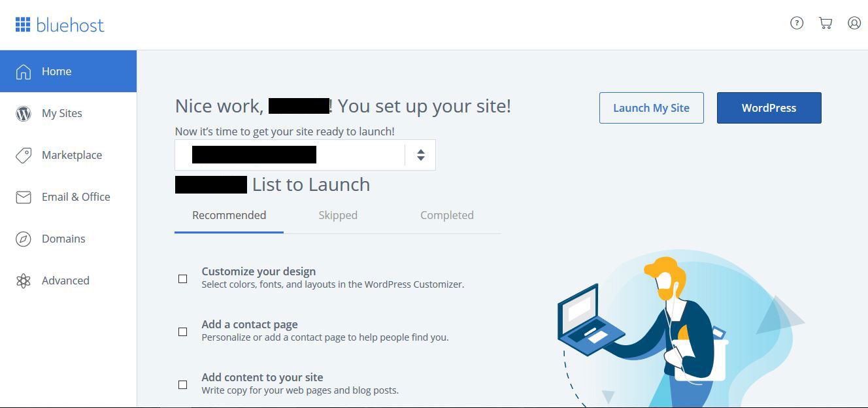Click the Home icon in sidebar
Image resolution: width=868 pixels, height=408 pixels.
coord(24,71)
